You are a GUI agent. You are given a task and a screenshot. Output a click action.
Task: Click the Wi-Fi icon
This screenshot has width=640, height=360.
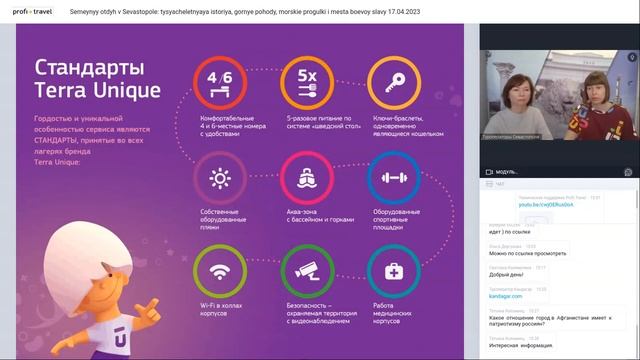(x=220, y=271)
